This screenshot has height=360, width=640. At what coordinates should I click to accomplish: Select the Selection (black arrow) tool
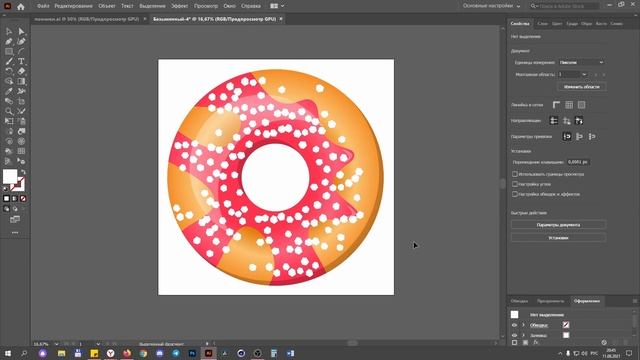coord(9,31)
